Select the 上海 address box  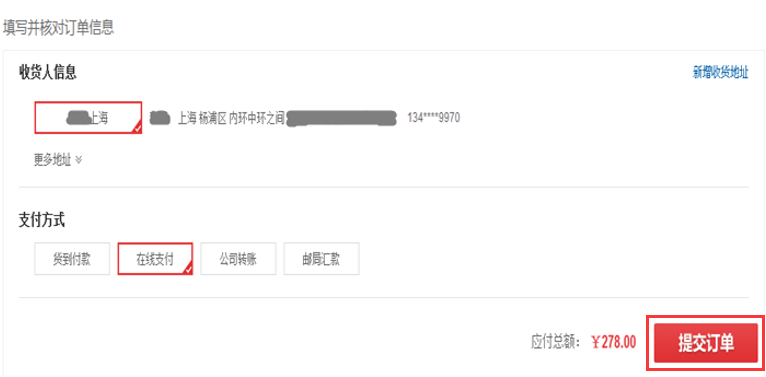coord(88,118)
